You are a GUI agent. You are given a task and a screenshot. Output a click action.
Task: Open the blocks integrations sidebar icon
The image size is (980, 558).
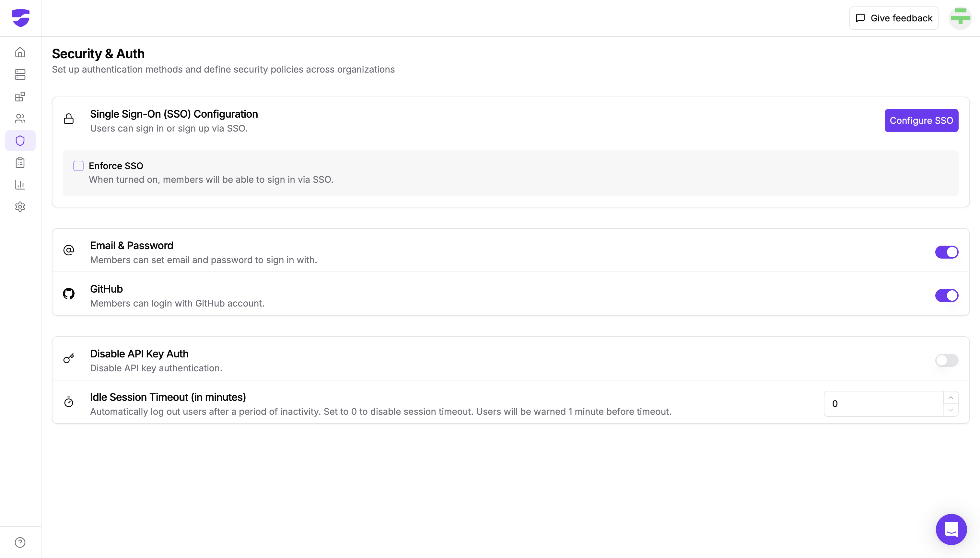click(20, 97)
